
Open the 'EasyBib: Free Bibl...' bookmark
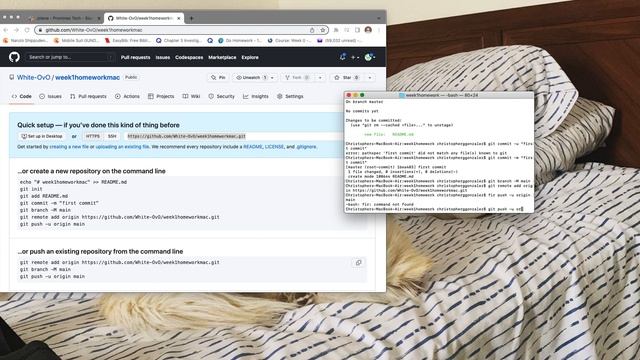pos(128,40)
